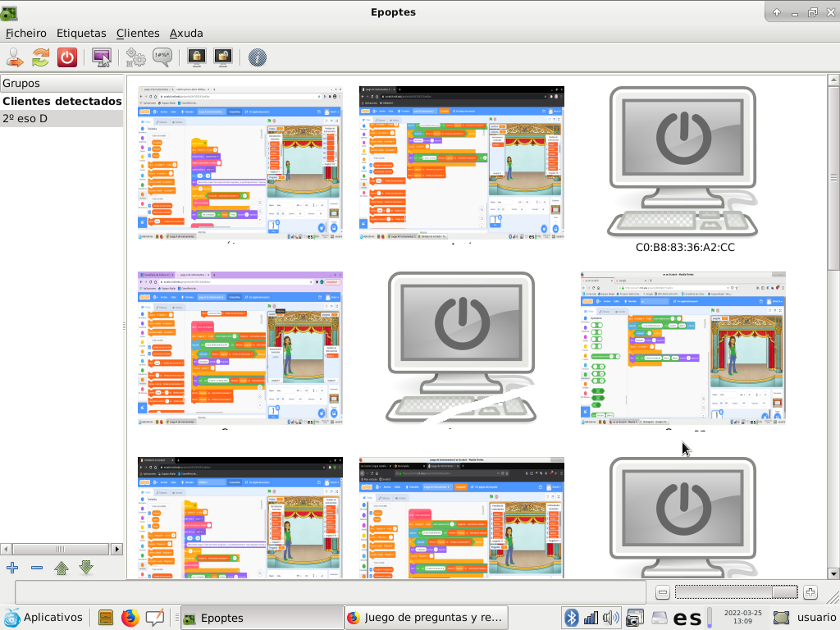Click the blue information icon
The image size is (840, 630).
point(257,57)
